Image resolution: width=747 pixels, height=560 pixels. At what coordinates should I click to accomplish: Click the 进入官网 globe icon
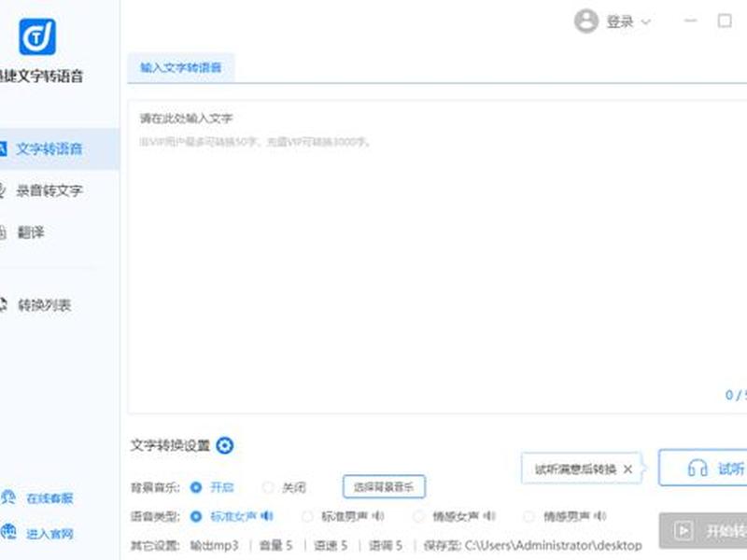click(8, 532)
